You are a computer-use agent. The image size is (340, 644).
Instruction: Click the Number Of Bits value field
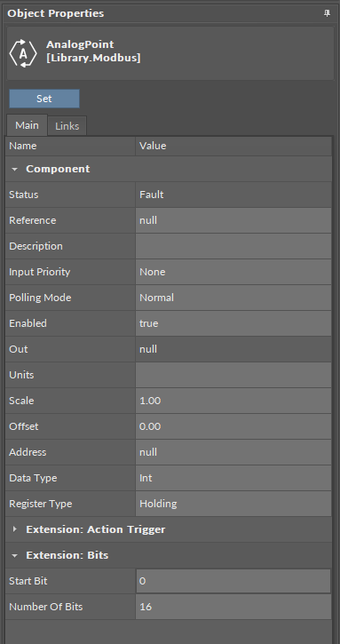click(x=233, y=607)
